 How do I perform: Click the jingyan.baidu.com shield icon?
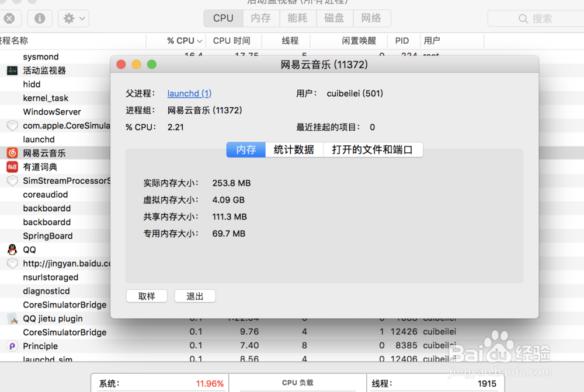click(12, 263)
